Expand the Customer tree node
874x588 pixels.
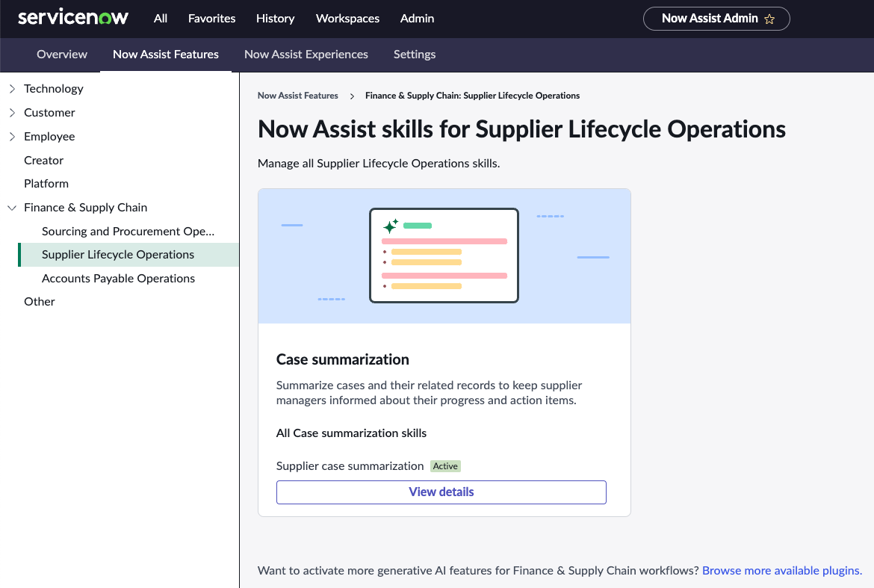click(x=12, y=113)
